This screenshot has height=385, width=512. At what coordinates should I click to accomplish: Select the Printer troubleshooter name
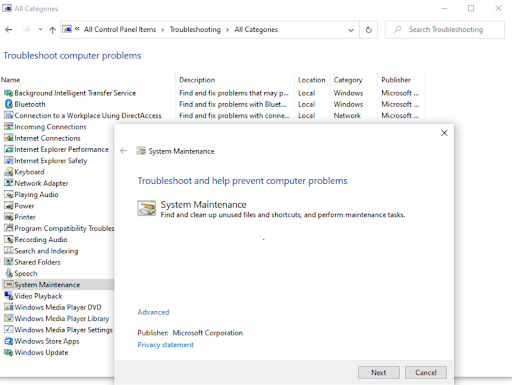tap(25, 217)
